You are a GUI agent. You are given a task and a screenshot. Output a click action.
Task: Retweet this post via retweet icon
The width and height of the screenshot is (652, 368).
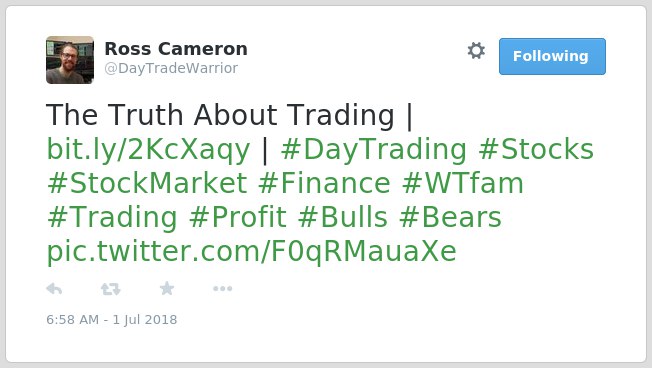point(111,289)
